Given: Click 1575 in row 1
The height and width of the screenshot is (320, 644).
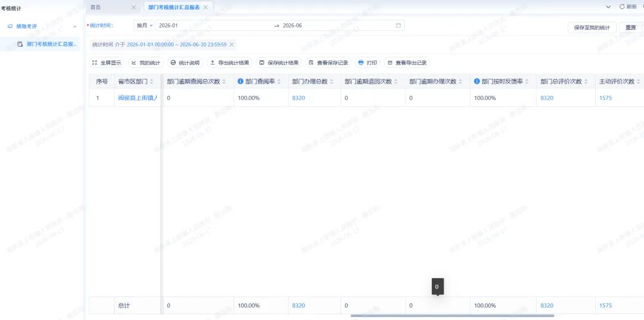Looking at the screenshot, I should pos(605,98).
